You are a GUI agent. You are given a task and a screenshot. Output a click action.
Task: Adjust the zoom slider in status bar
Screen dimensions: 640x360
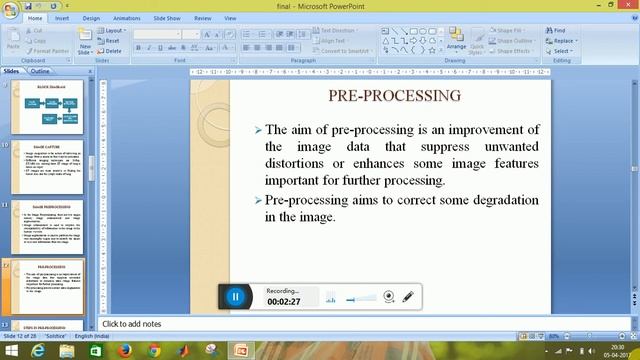tap(590, 336)
